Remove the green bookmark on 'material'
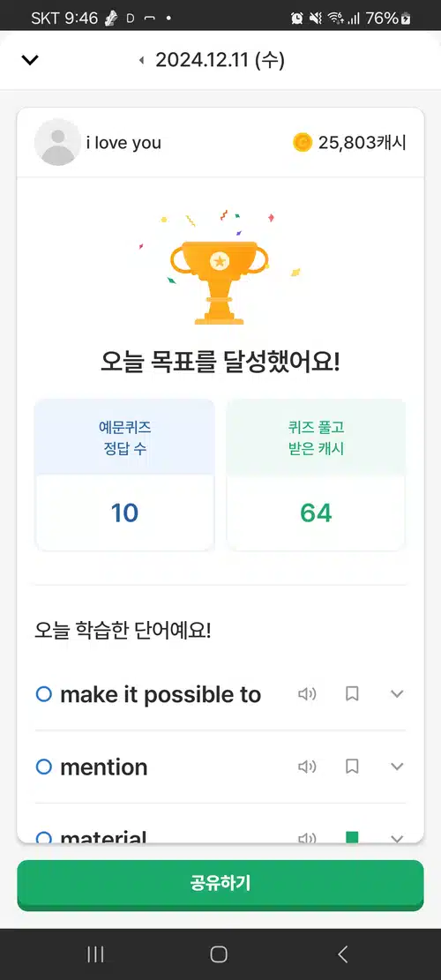Viewport: 441px width, 980px height. pos(352,837)
